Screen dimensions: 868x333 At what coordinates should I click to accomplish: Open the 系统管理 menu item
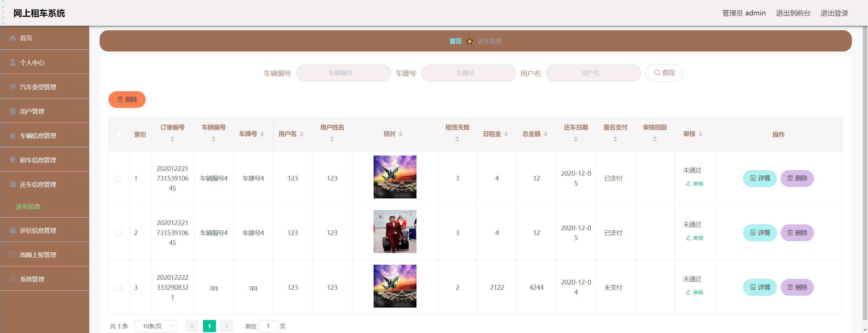pyautogui.click(x=45, y=279)
